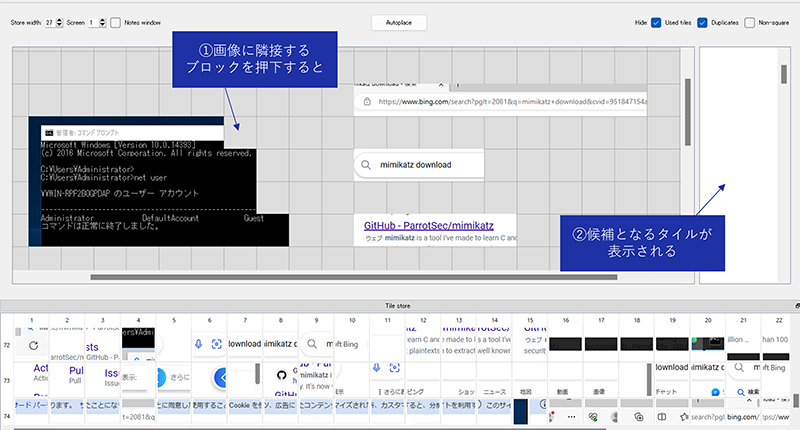Click tile store row header 73

[x=7, y=381]
